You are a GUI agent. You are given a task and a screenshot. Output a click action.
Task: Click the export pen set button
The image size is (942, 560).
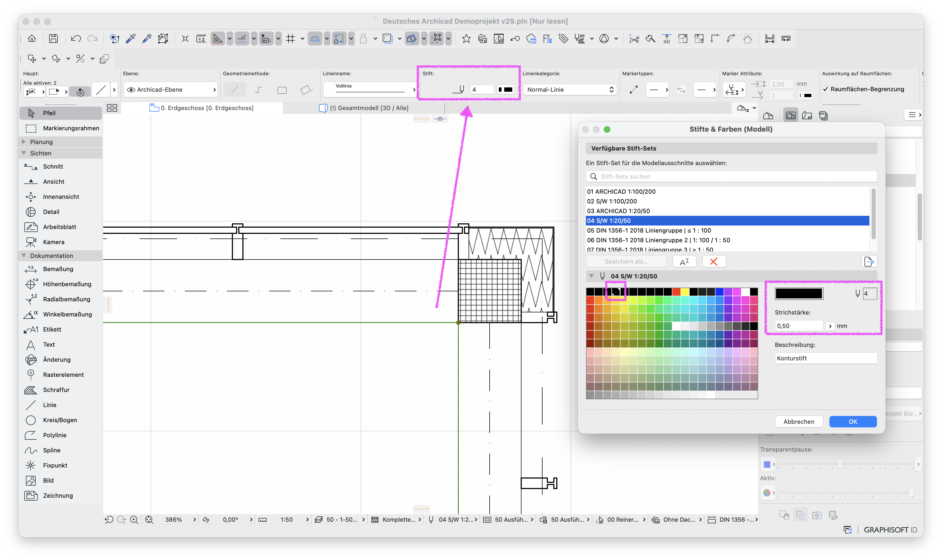869,261
